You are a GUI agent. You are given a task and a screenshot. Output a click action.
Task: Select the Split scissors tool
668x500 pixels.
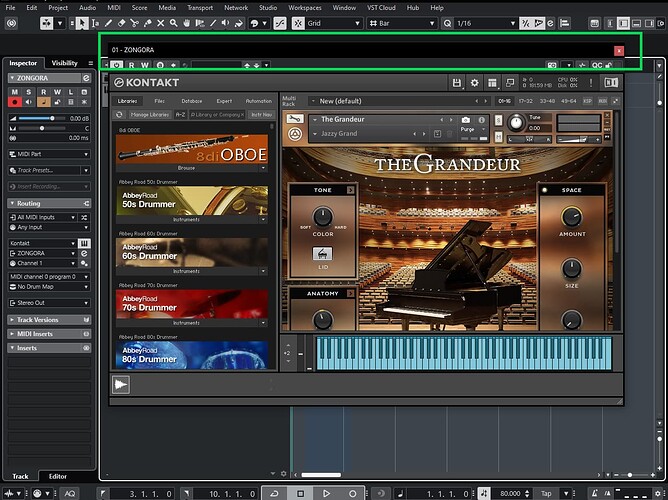[x=135, y=23]
